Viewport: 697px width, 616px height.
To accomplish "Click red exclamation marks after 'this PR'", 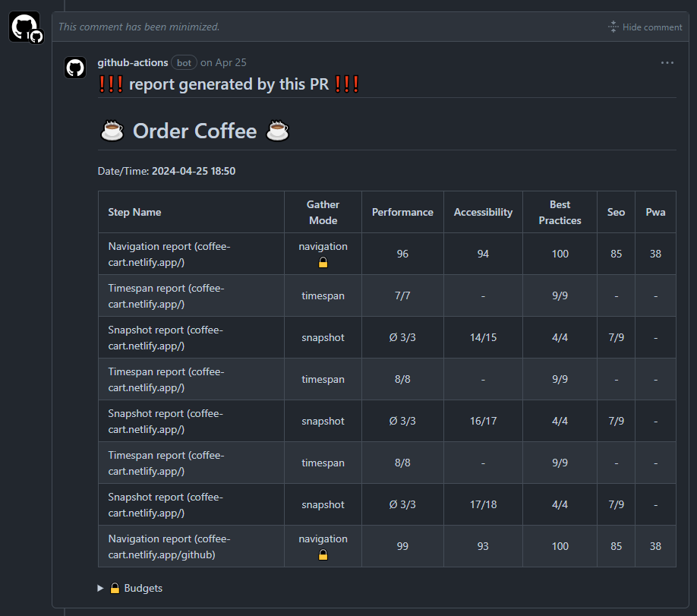I will tap(347, 84).
